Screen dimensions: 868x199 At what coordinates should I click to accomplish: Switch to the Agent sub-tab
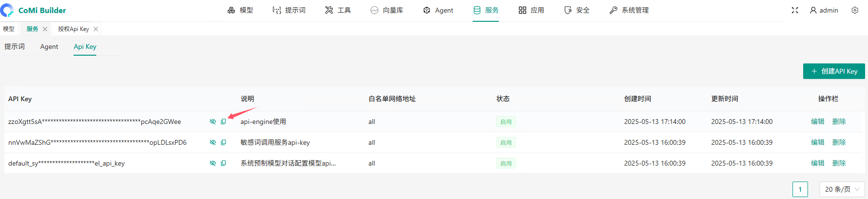coord(49,46)
